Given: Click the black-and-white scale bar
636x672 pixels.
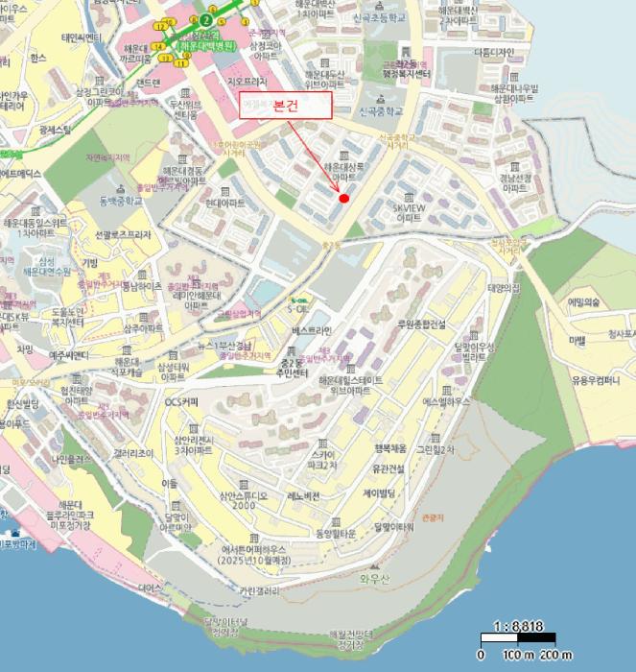Looking at the screenshot, I should click(517, 637).
